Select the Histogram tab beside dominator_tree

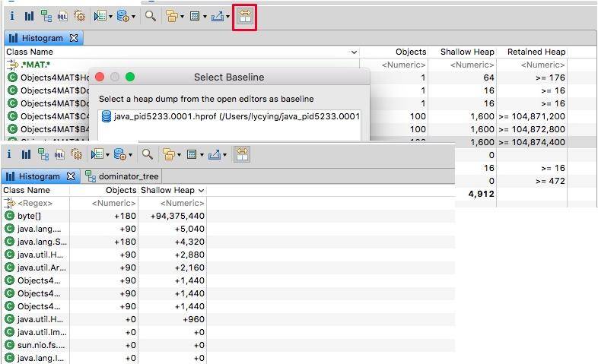[38, 176]
